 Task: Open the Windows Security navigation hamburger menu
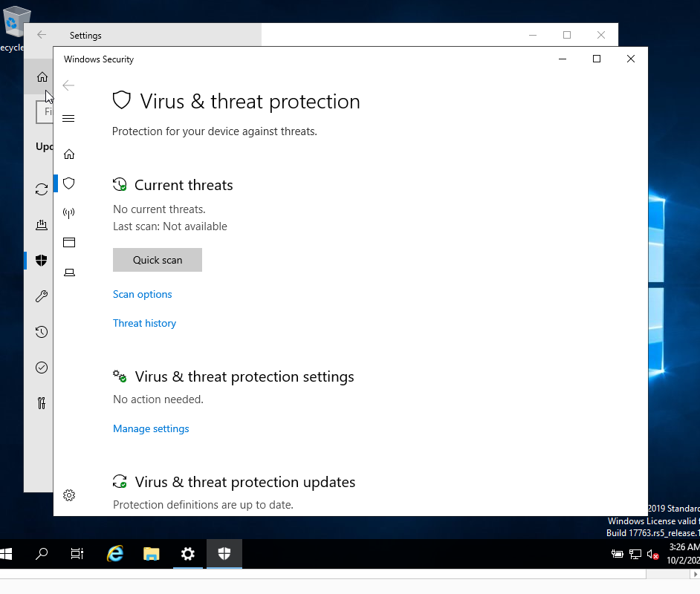(x=68, y=118)
